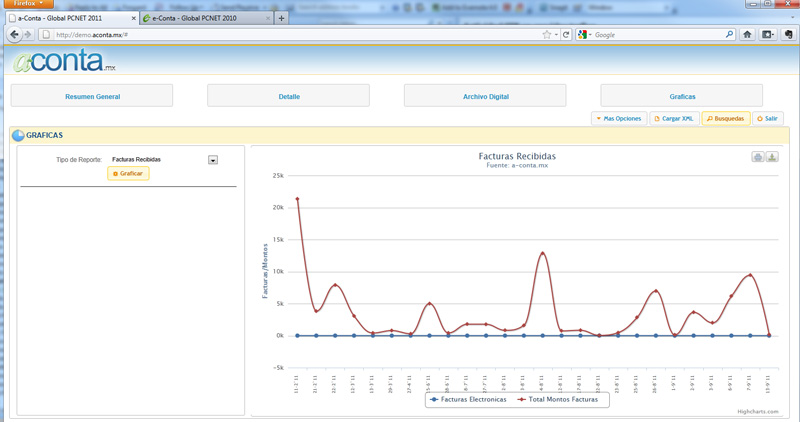
Task: Click the Salir button to log out
Action: pos(767,118)
